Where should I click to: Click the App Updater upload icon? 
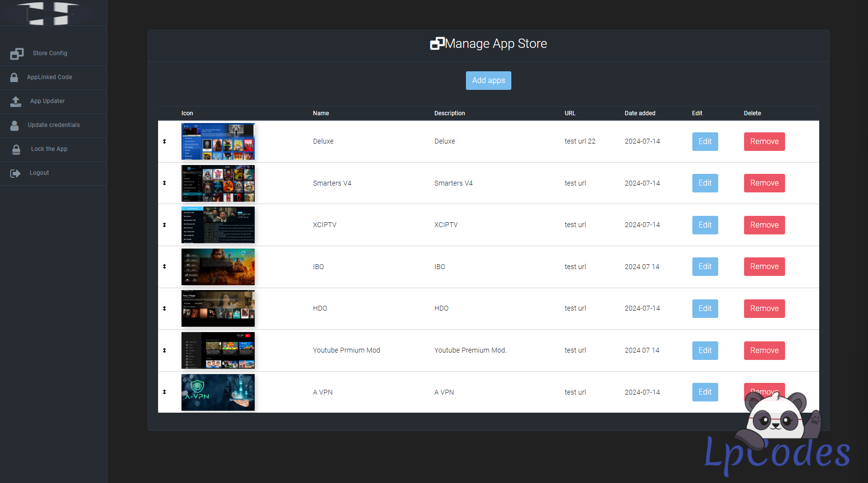point(16,102)
